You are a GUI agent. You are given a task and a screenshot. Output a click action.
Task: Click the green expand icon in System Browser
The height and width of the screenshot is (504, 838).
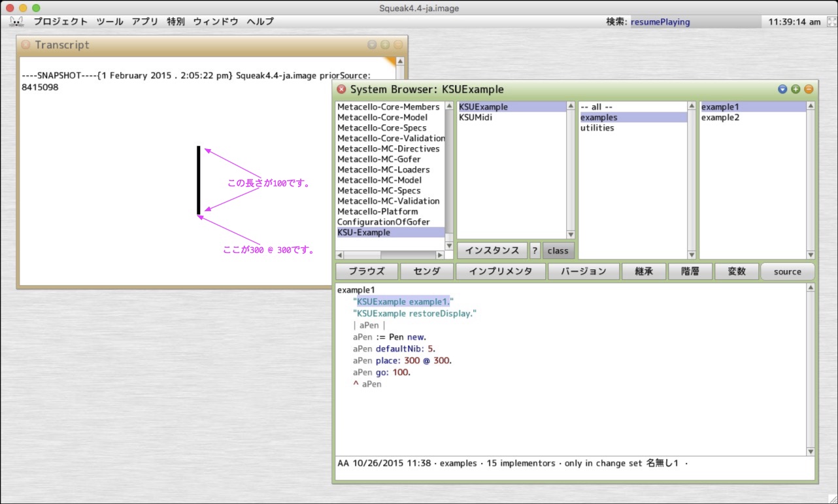pos(796,89)
